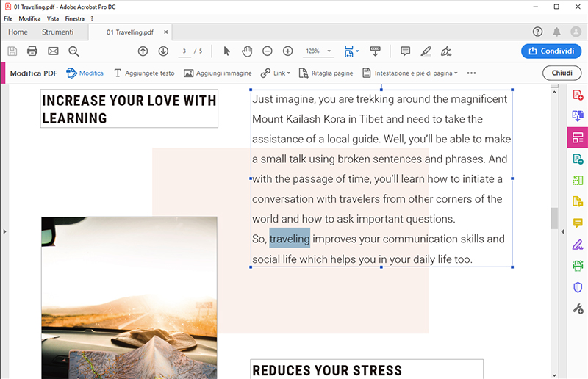Click the INCREASE YOUR LOVE heading box
The width and height of the screenshot is (588, 379).
(x=129, y=109)
